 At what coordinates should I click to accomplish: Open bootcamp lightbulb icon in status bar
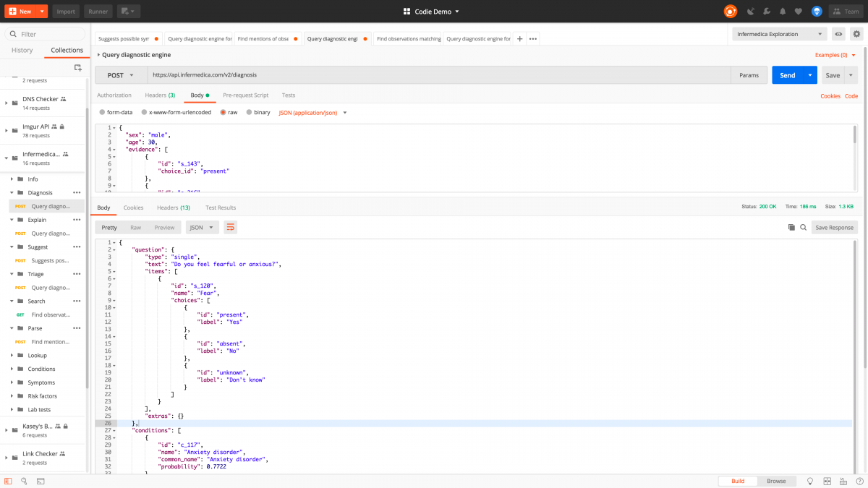coord(810,481)
